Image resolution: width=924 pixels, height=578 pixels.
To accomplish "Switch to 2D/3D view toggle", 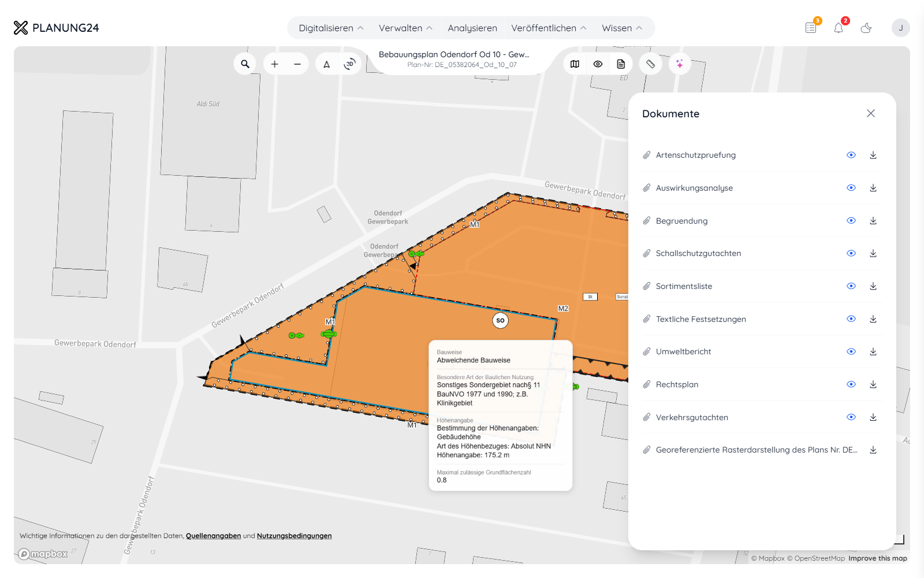I will pyautogui.click(x=349, y=64).
